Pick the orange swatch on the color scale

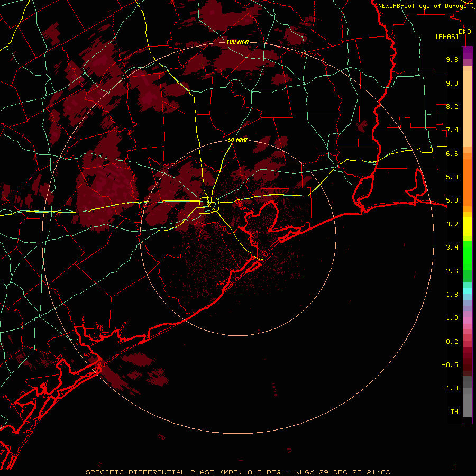(467, 182)
